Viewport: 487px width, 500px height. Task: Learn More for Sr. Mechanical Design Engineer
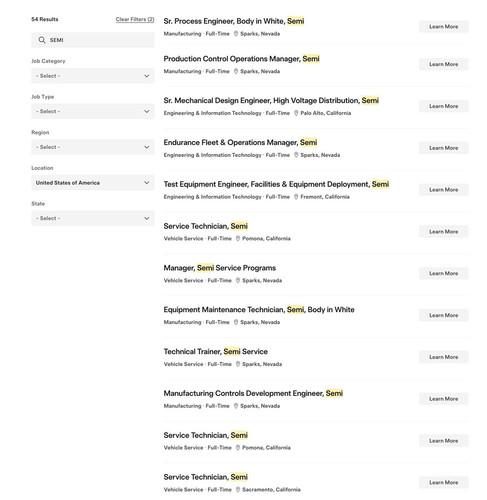coord(444,106)
